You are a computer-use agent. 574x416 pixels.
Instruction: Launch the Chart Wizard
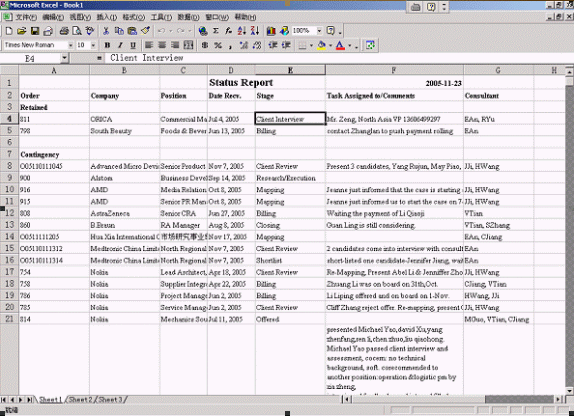[x=271, y=31]
